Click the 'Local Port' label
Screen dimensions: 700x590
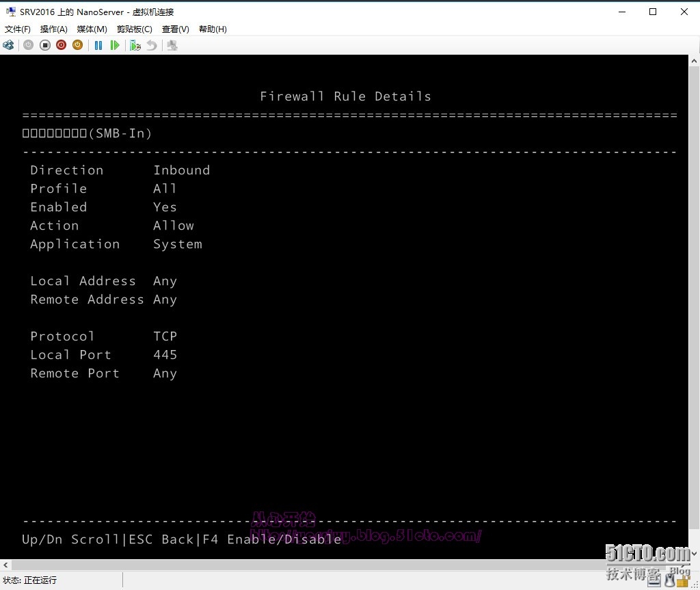click(x=70, y=355)
